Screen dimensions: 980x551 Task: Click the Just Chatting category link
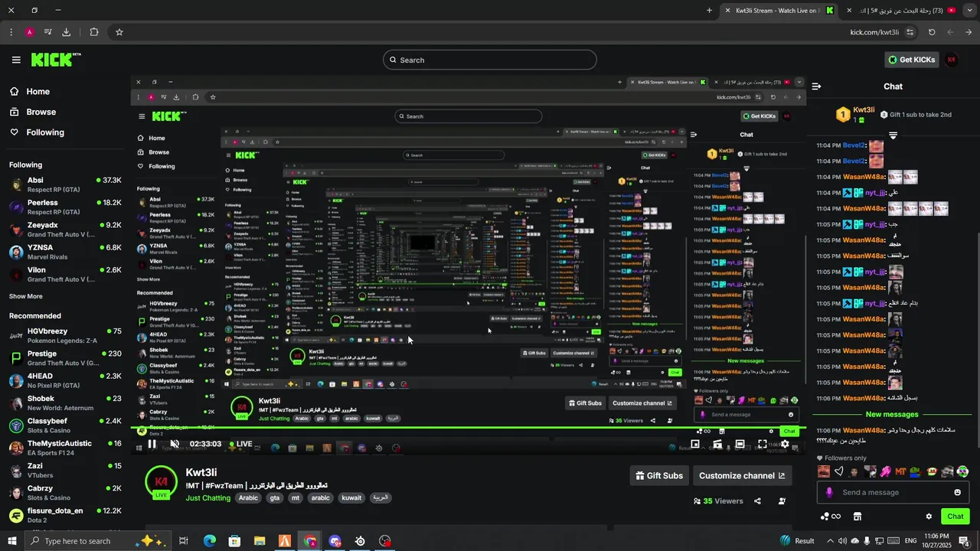pos(207,498)
